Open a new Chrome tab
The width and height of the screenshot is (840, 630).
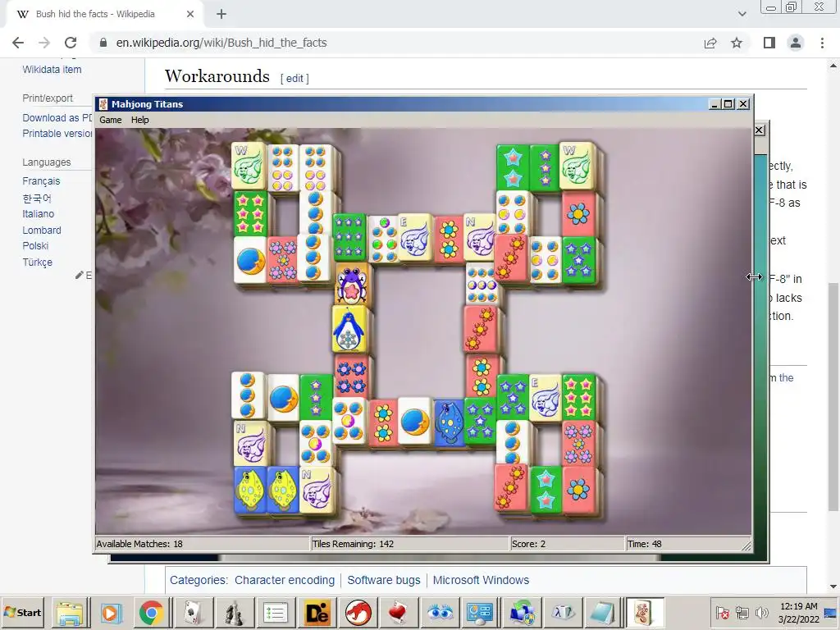coord(221,14)
